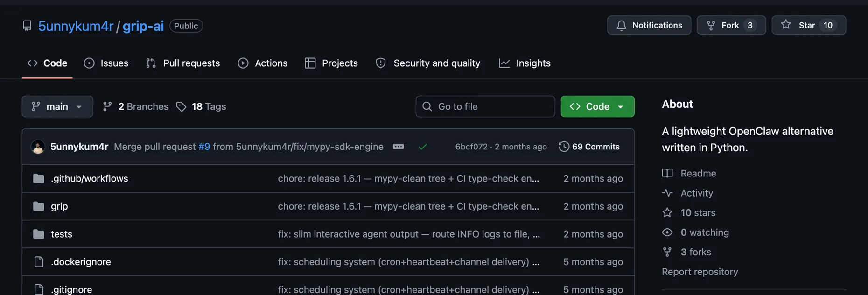The height and width of the screenshot is (295, 868).
Task: Click the 5unnykum4r commit author avatar
Action: 38,147
